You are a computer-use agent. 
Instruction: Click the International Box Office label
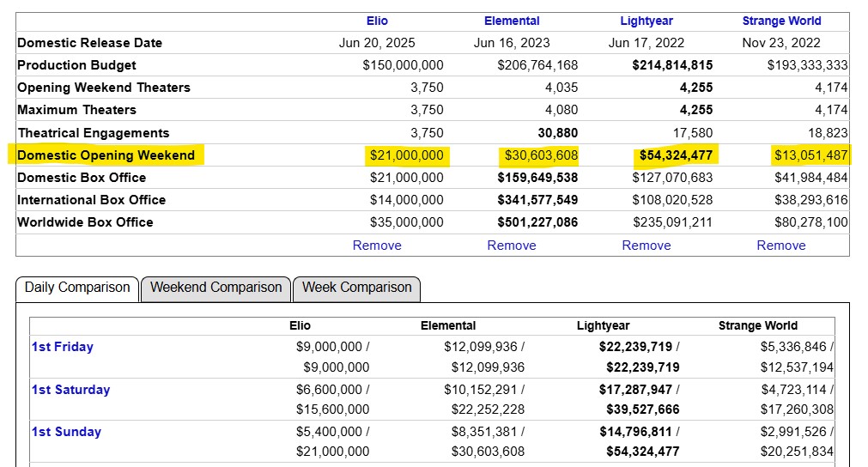coord(91,200)
